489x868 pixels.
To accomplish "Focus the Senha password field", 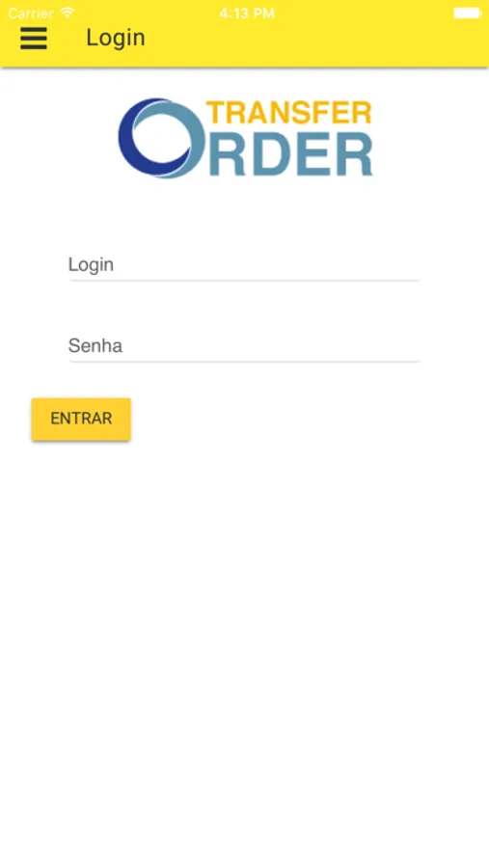I will [x=244, y=346].
